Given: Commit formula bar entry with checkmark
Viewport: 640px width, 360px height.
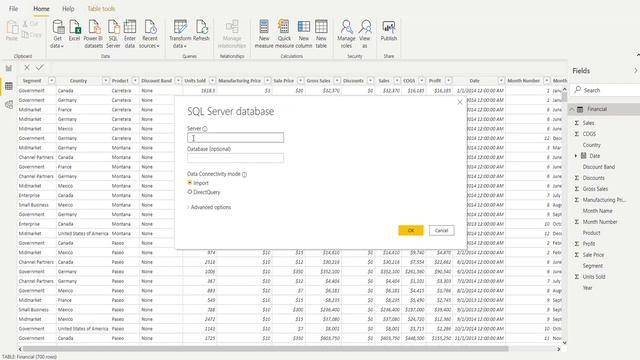Looking at the screenshot, I should coord(40,68).
